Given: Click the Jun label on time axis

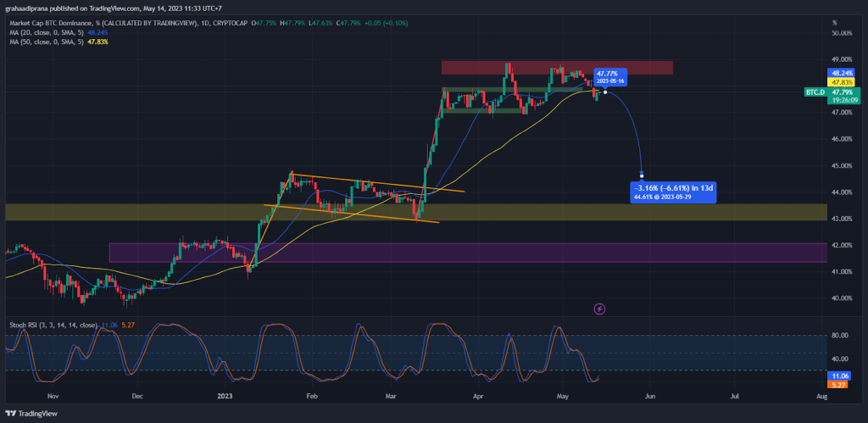Looking at the screenshot, I should coord(650,397).
